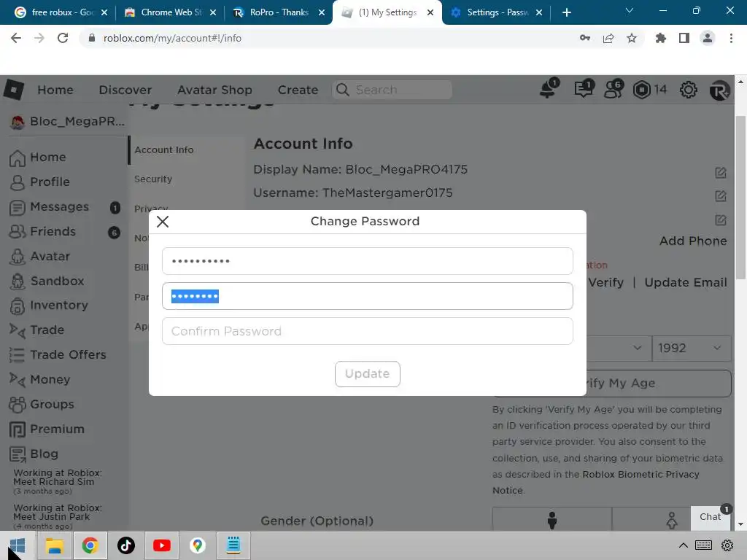Open Profile in the left sidebar
The image size is (747, 560).
(39, 182)
